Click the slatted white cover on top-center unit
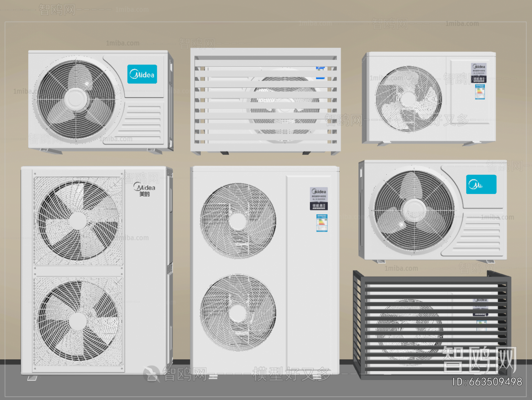This screenshot has width=532, height=400. (x=265, y=100)
